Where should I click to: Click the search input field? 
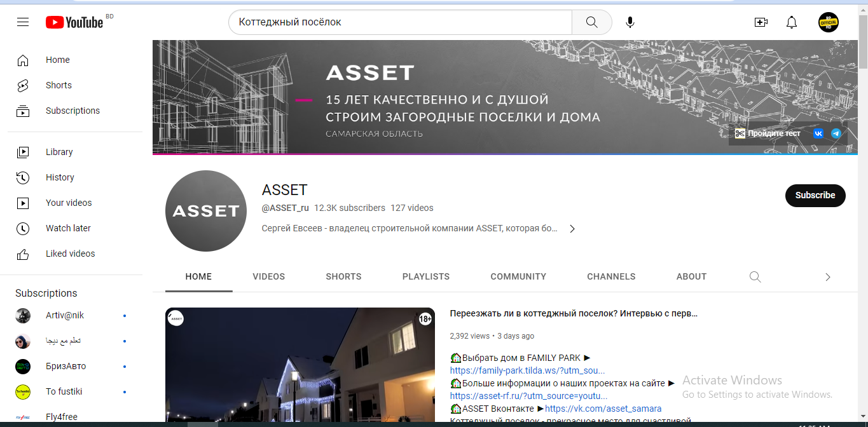coord(401,22)
